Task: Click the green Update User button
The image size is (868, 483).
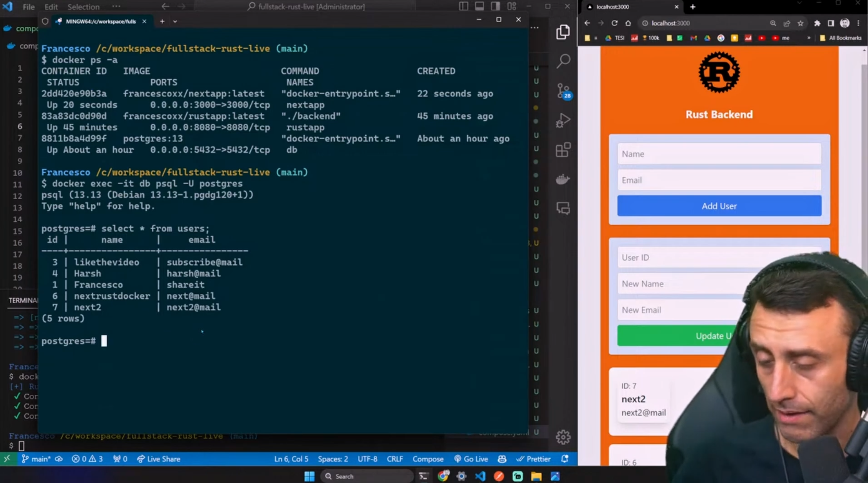Action: click(x=689, y=335)
